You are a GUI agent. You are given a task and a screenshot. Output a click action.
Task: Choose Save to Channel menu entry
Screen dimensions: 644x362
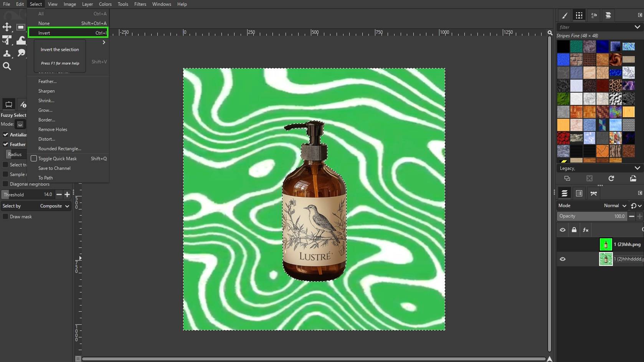point(68,168)
